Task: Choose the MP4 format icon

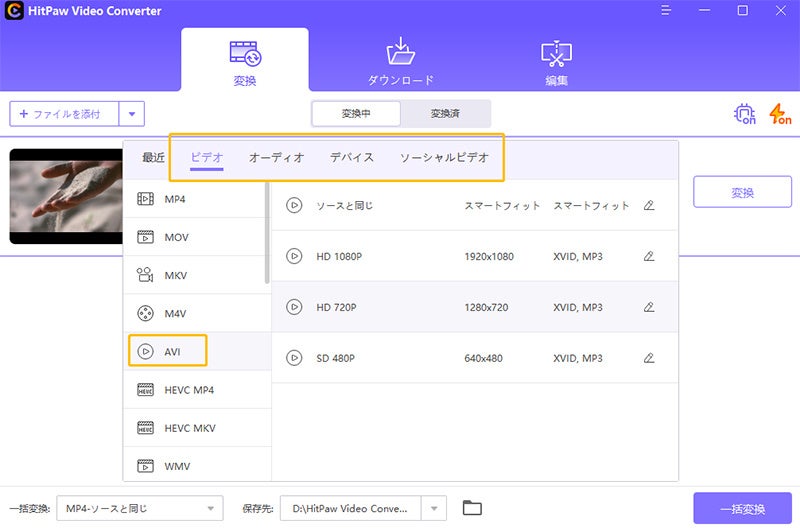Action: [x=145, y=199]
